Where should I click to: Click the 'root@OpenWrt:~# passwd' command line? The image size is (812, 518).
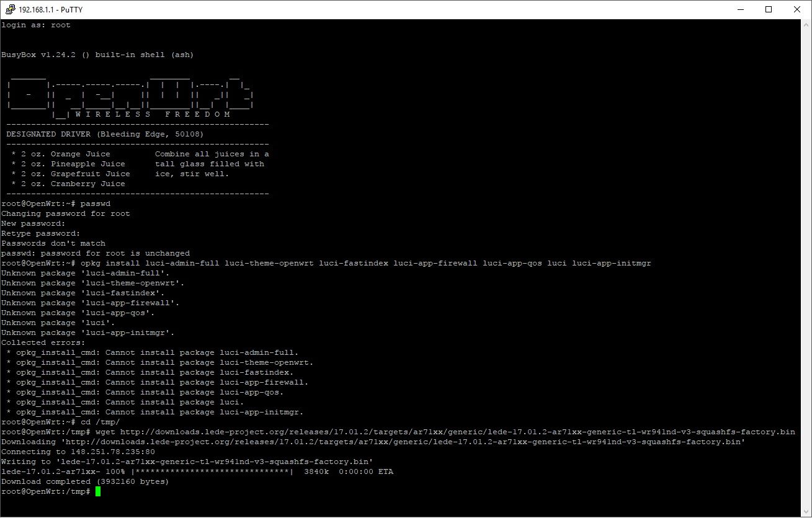pyautogui.click(x=56, y=204)
